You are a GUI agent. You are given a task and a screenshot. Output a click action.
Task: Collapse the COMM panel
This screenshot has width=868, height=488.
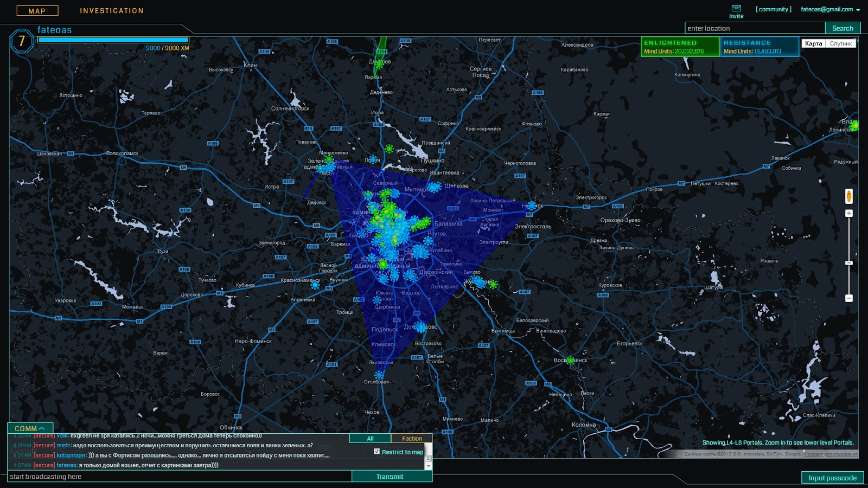click(30, 428)
